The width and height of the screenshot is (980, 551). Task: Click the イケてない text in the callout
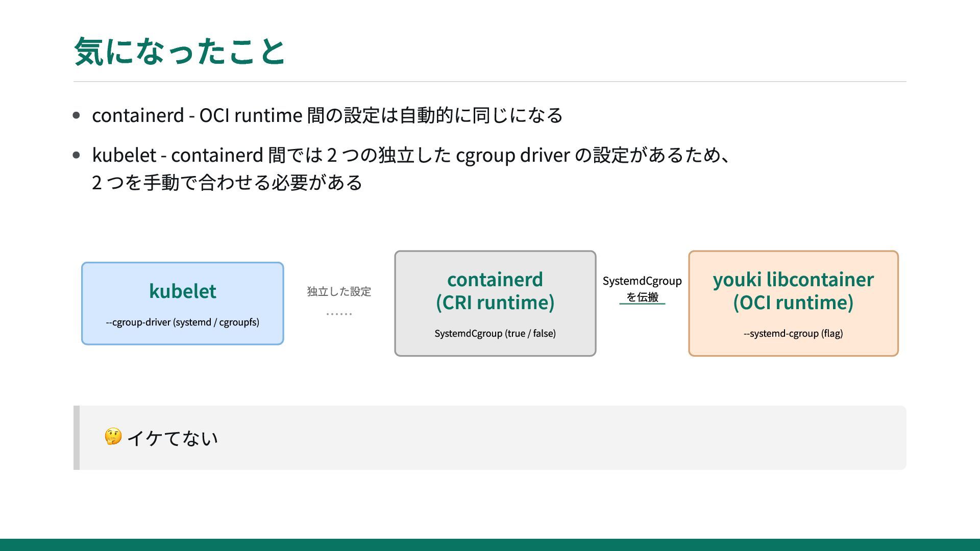[x=173, y=438]
